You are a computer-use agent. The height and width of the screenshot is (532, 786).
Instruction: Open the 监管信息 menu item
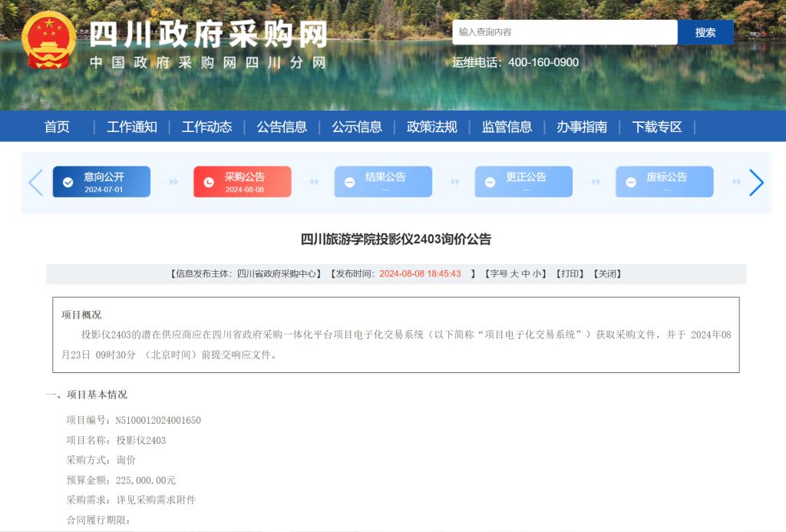(x=507, y=127)
